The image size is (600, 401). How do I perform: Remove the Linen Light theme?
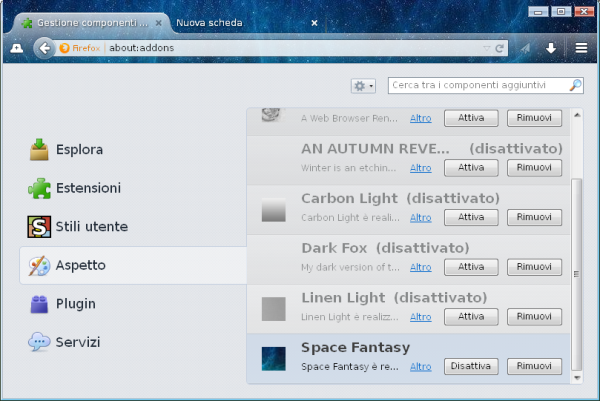(534, 317)
